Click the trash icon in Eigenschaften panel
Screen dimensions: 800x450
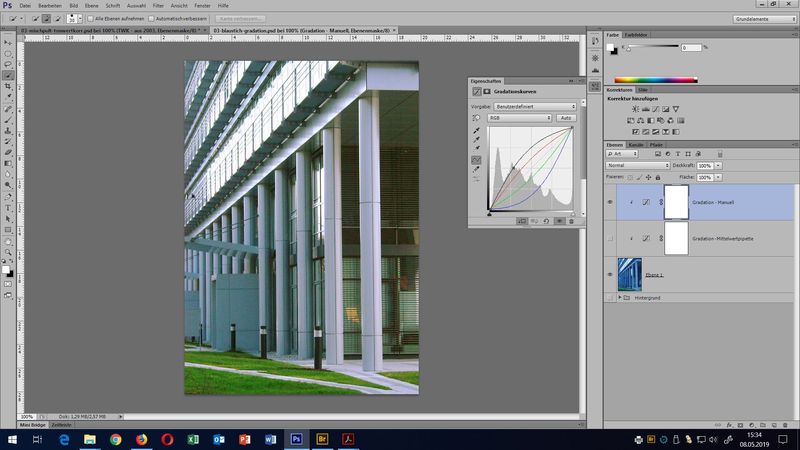click(x=572, y=221)
